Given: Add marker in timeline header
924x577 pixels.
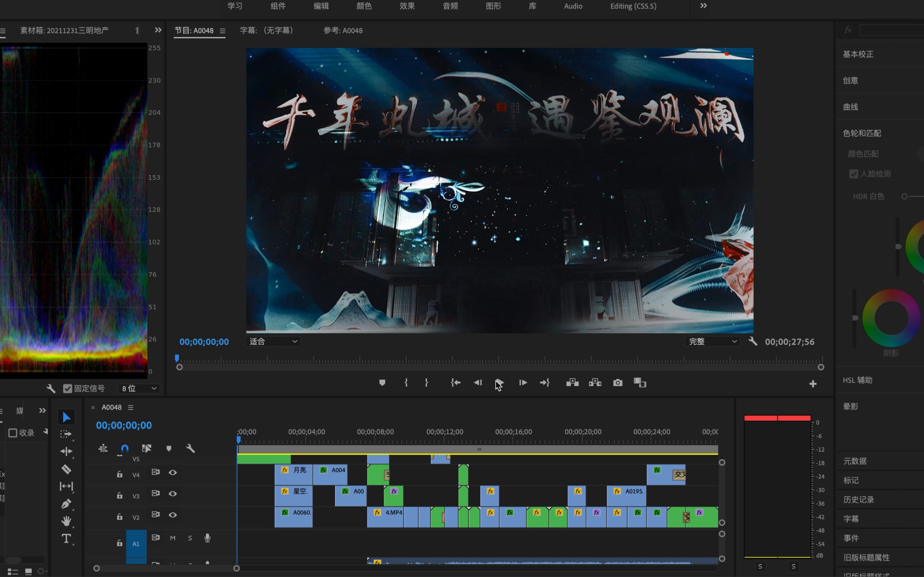Looking at the screenshot, I should (x=169, y=448).
